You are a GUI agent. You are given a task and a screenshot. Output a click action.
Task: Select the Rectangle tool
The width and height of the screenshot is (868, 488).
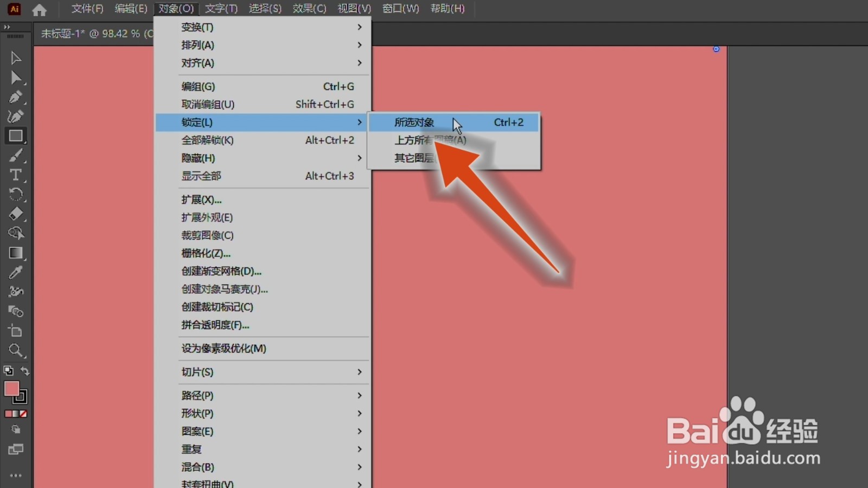[x=16, y=136]
